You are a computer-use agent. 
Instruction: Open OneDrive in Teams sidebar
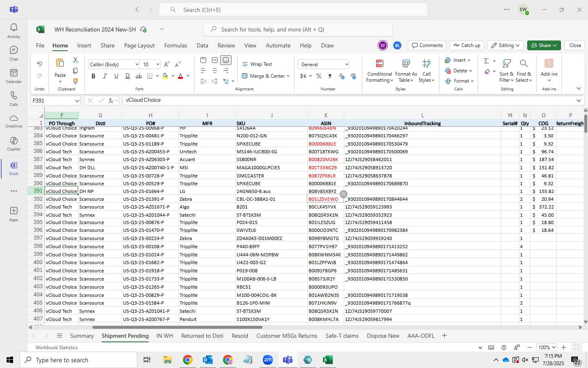13,121
